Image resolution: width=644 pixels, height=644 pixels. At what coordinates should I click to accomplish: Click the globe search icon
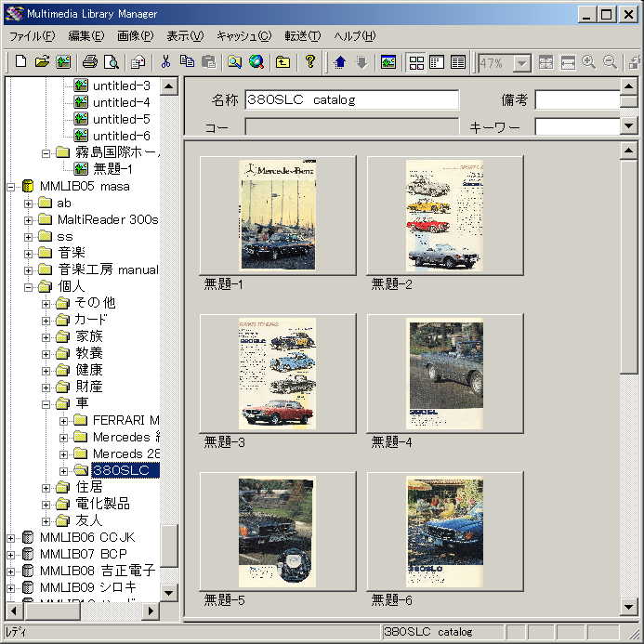tap(256, 62)
